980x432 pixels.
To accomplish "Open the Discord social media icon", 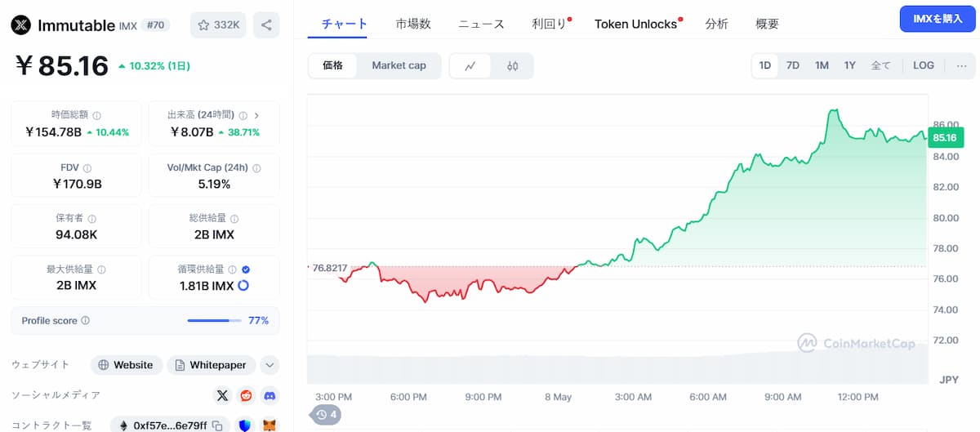I will coord(269,395).
